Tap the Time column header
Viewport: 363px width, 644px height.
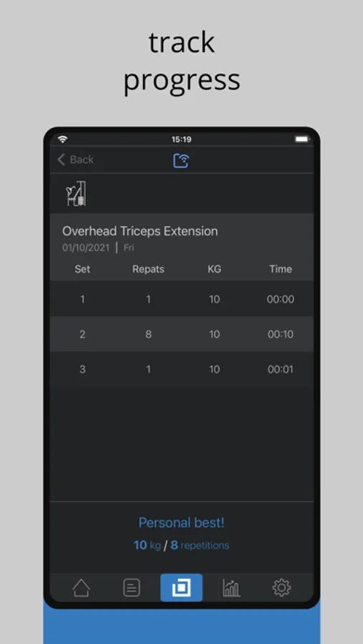pyautogui.click(x=281, y=269)
